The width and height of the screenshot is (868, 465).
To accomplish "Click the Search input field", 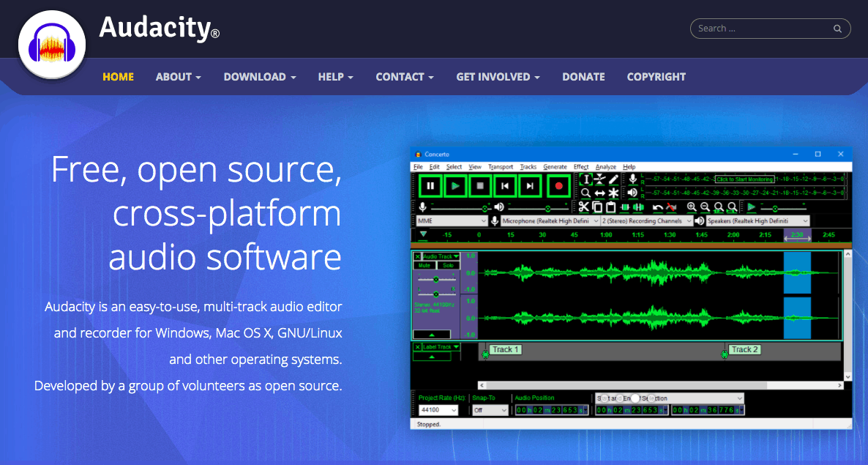I will [x=770, y=29].
